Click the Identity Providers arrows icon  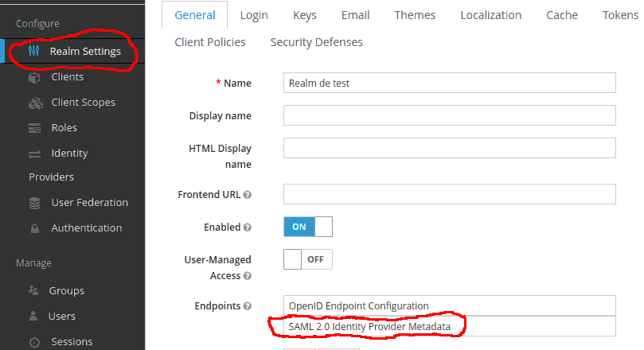coord(34,154)
